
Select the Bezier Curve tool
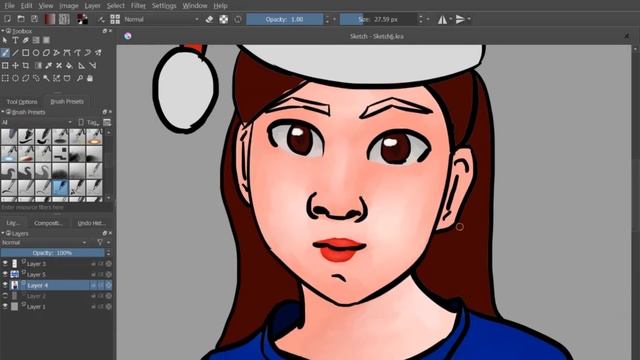pyautogui.click(x=67, y=53)
